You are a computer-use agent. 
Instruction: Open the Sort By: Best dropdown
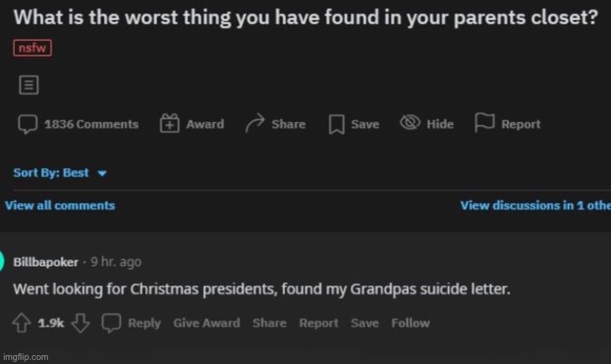(60, 173)
